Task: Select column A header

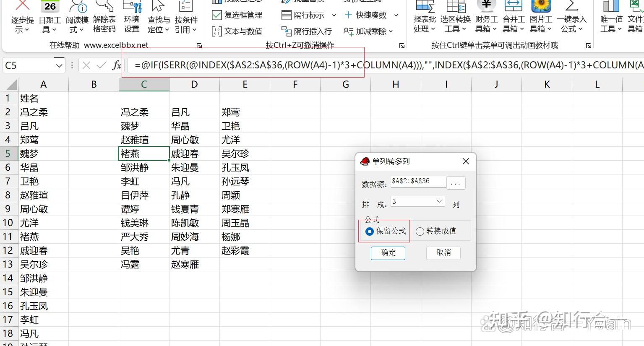Action: tap(43, 84)
